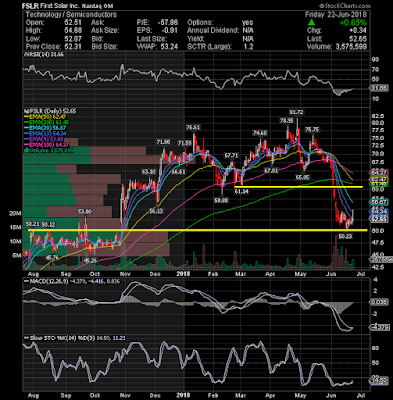The width and height of the screenshot is (393, 400).
Task: Click the Chg value +0.34
Action: tap(358, 31)
